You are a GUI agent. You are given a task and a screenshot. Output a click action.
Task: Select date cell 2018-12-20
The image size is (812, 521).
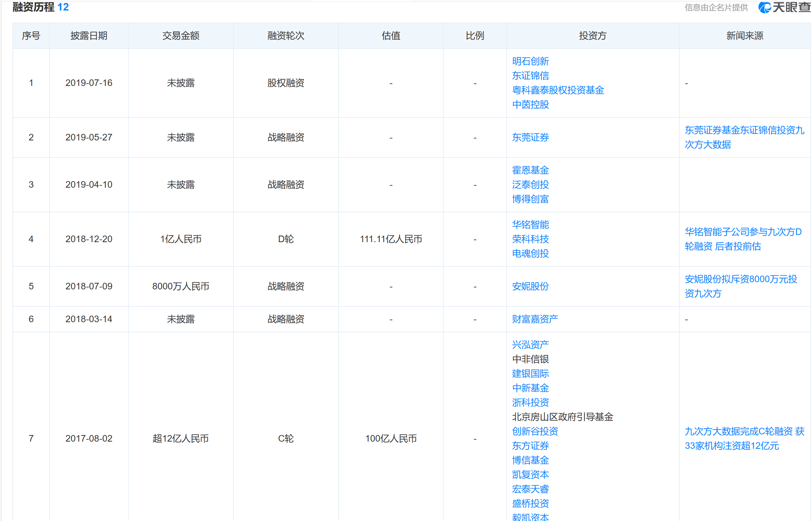point(89,239)
